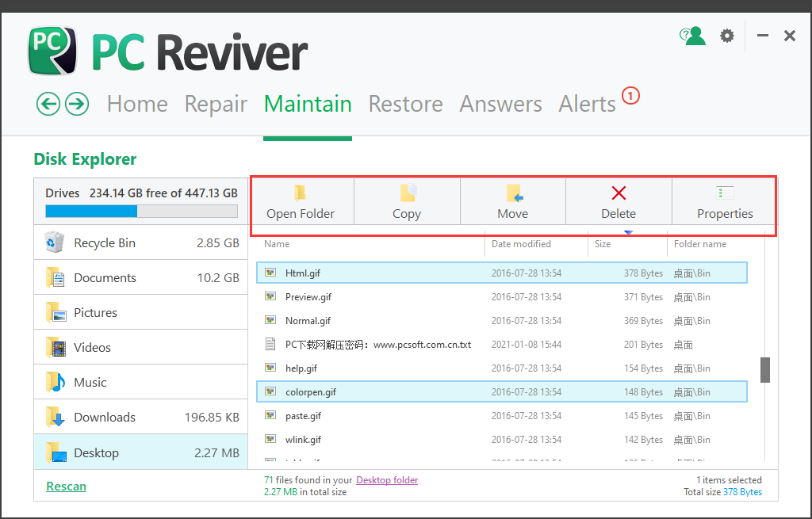Click the 2021-01-08 15:44 date cell
812x519 pixels.
pos(527,345)
